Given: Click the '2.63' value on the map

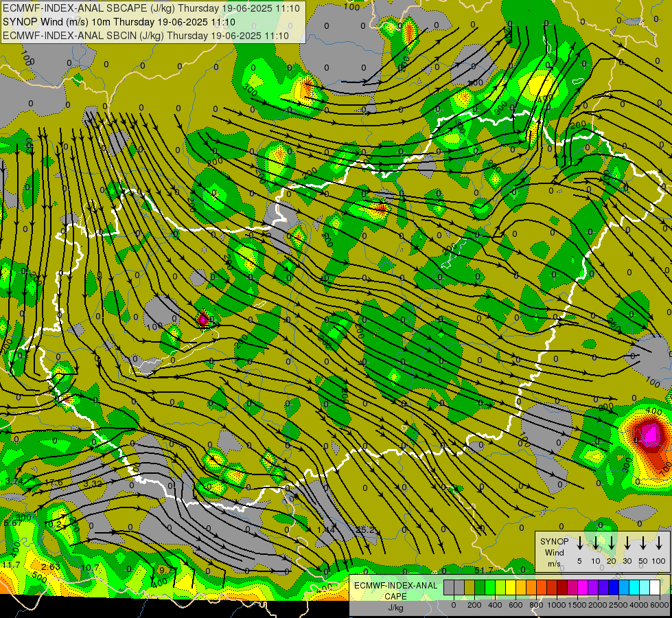Looking at the screenshot, I should click(x=51, y=567).
